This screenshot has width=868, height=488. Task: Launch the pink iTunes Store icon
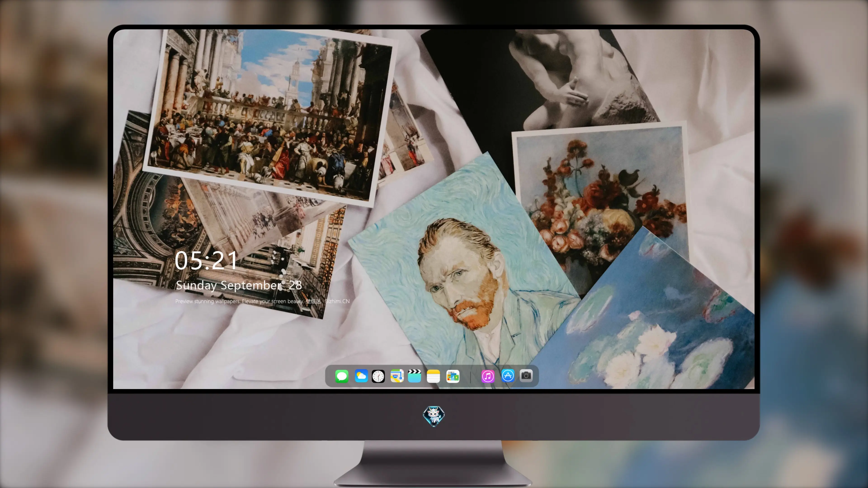[488, 376]
